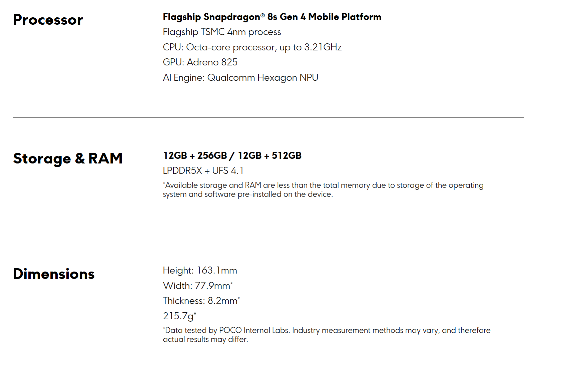Select the Flagship Snapdragon 8s Gen 4 title
The width and height of the screenshot is (562, 392).
coord(272,17)
